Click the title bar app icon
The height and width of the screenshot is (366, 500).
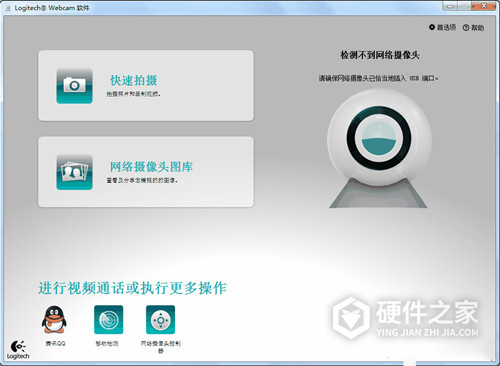[8, 8]
